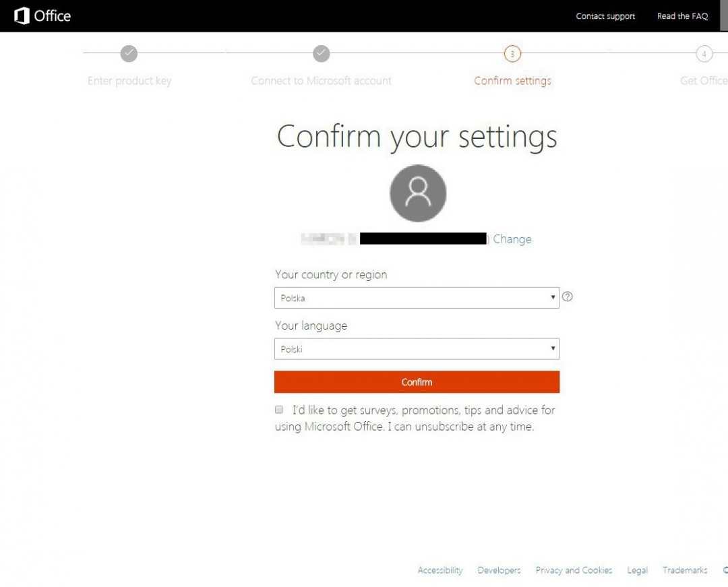Expand the language dropdown showing Polski
728x587 pixels.
pyautogui.click(x=416, y=349)
